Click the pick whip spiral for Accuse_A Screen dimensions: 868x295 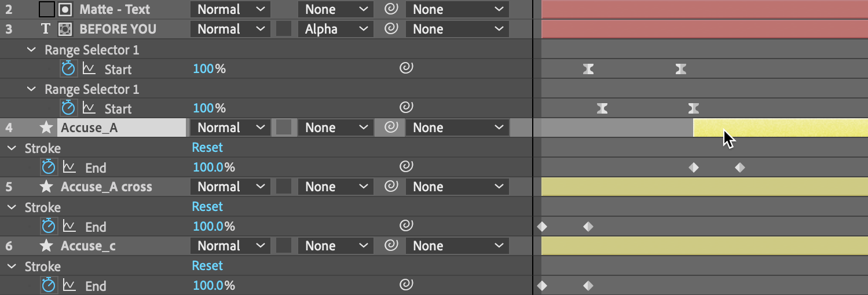[391, 128]
